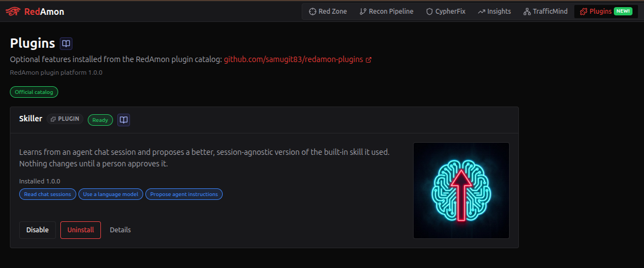Open Skiller plugin Details
Viewport: 644px width, 268px height.
(120, 230)
